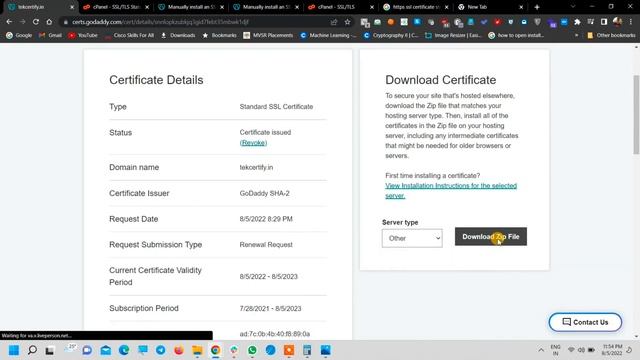Select the domain name value tekcertify.in
The height and width of the screenshot is (360, 640).
tap(256, 167)
